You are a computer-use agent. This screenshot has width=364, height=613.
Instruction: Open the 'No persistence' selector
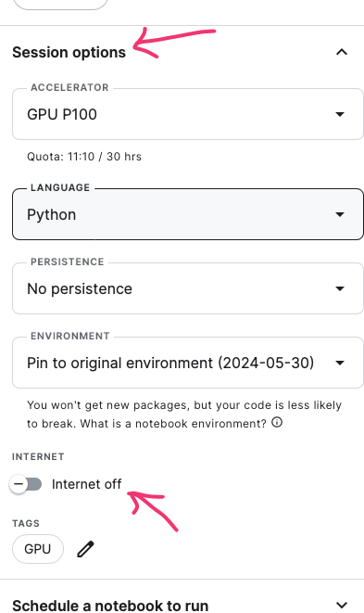point(188,288)
